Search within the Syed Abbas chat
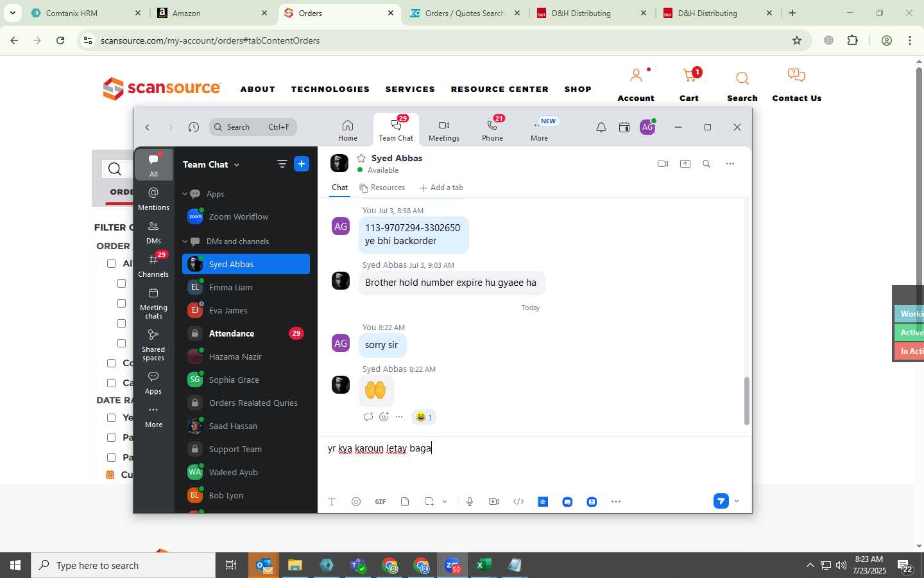The image size is (924, 578). (x=706, y=164)
